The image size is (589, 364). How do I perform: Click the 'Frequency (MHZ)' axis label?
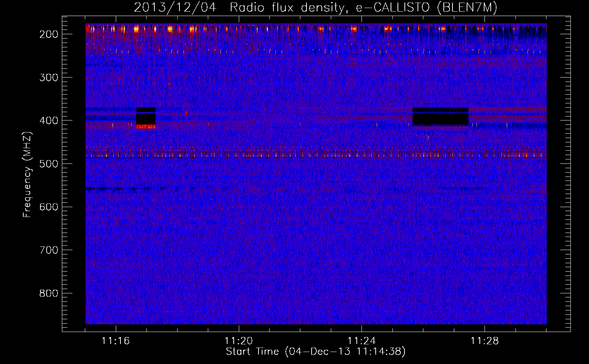(x=27, y=174)
